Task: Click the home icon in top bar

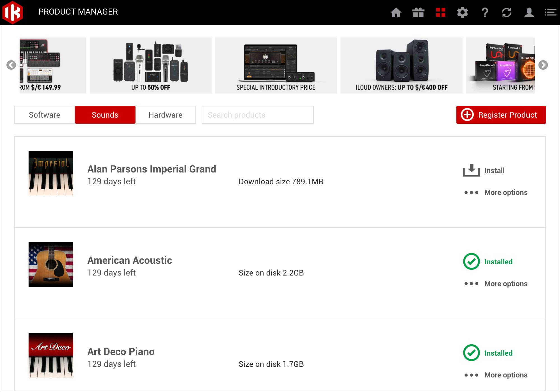Action: point(396,12)
